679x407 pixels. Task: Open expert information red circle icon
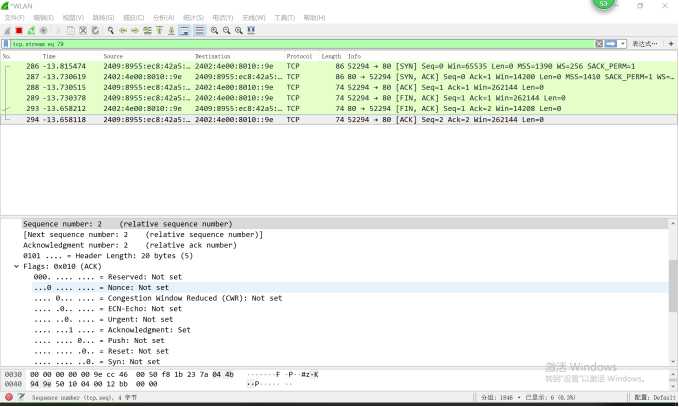(9, 397)
